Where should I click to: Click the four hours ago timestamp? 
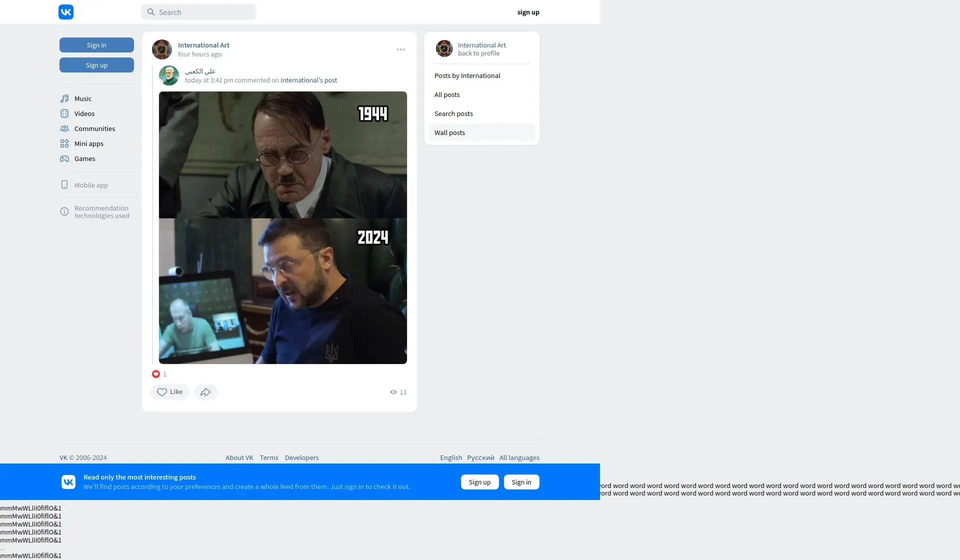tap(199, 54)
